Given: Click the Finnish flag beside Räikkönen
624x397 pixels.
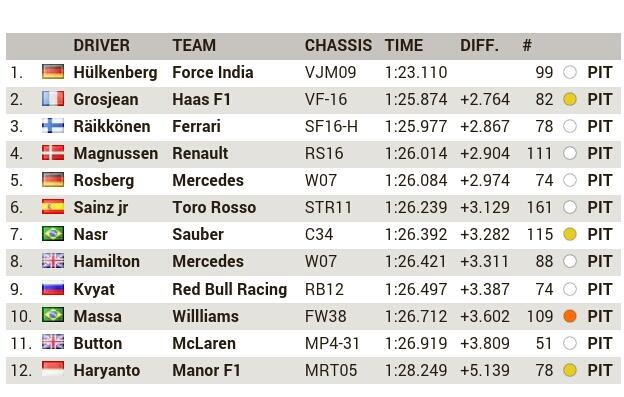Looking at the screenshot, I should [53, 126].
